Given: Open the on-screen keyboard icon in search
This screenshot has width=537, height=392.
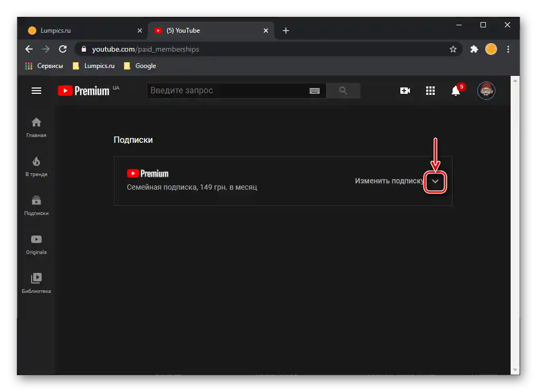Looking at the screenshot, I should click(314, 91).
